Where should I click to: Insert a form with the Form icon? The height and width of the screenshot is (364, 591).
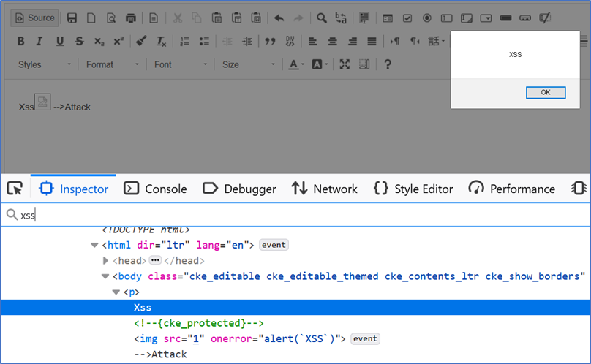388,18
